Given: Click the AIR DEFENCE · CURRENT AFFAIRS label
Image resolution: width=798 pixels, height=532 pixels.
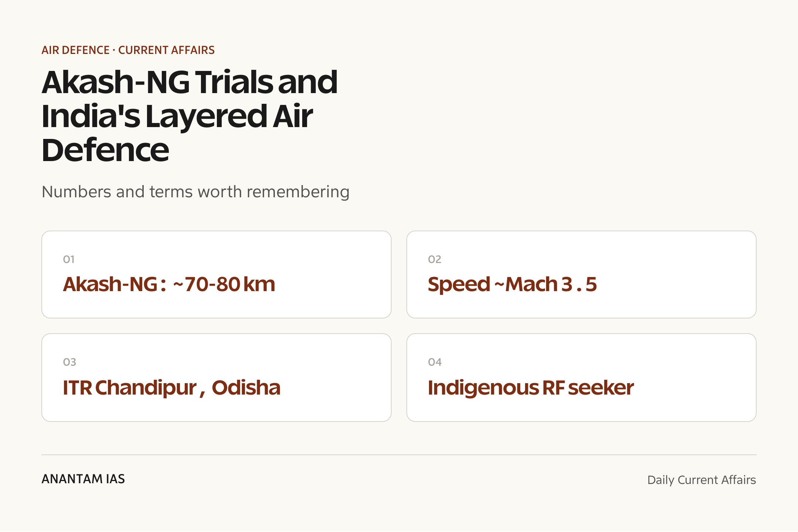Looking at the screenshot, I should [x=128, y=50].
